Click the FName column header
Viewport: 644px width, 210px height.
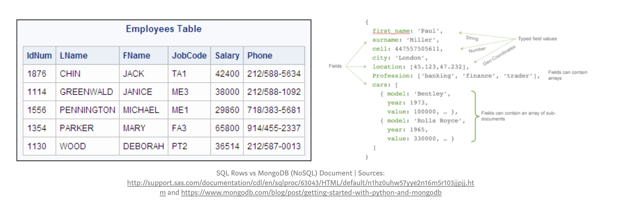click(x=136, y=55)
